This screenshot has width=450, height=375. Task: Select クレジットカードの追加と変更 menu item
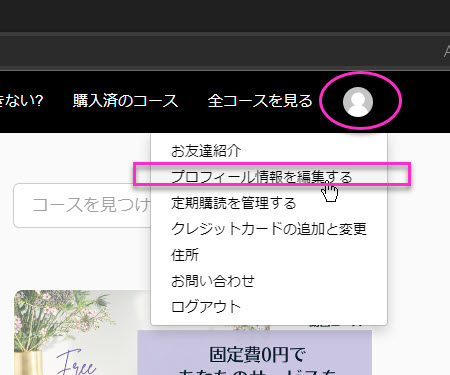[x=269, y=229]
